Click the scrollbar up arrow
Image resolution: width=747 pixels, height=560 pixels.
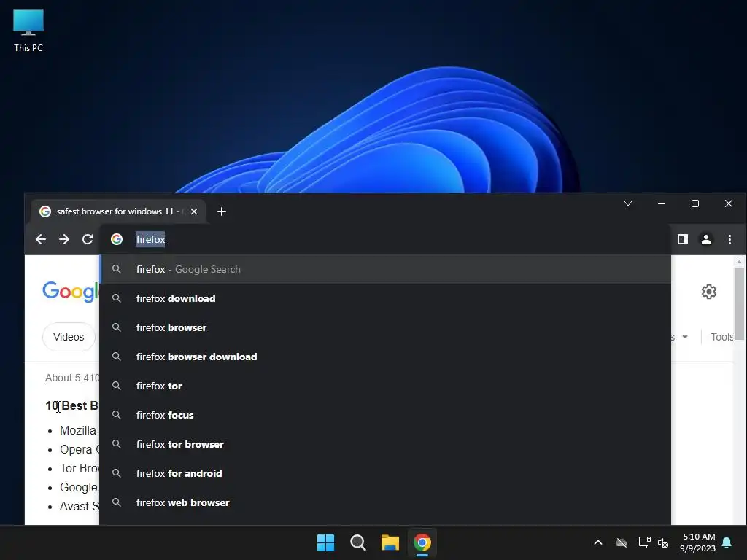coord(739,262)
